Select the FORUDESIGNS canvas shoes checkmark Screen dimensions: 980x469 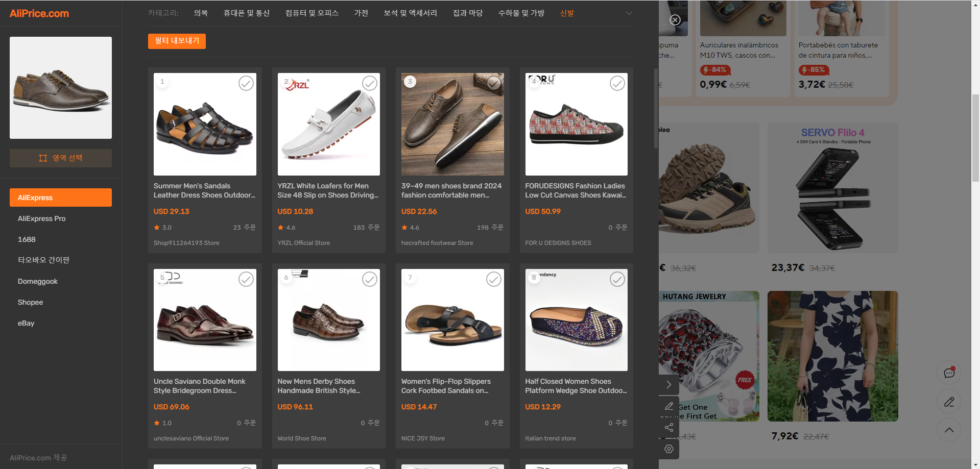617,83
